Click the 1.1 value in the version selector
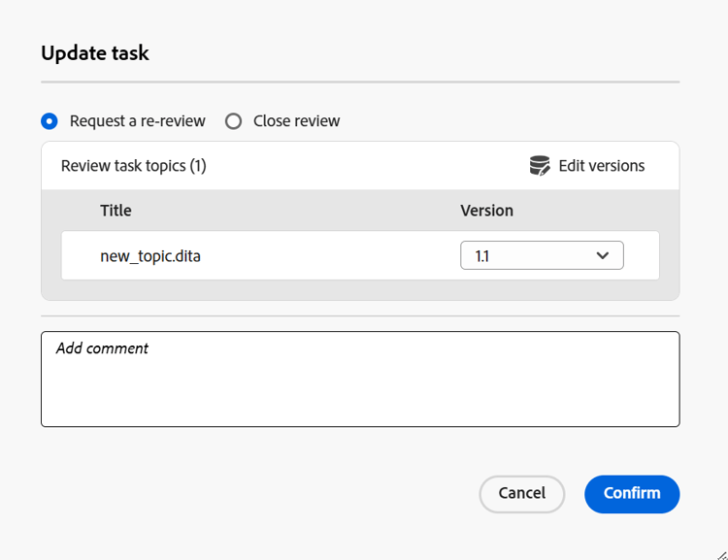Viewport: 728px width, 560px height. click(x=482, y=256)
